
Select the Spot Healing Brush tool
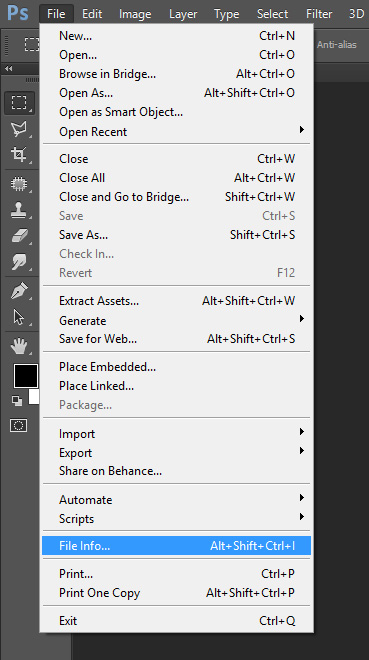[x=19, y=184]
